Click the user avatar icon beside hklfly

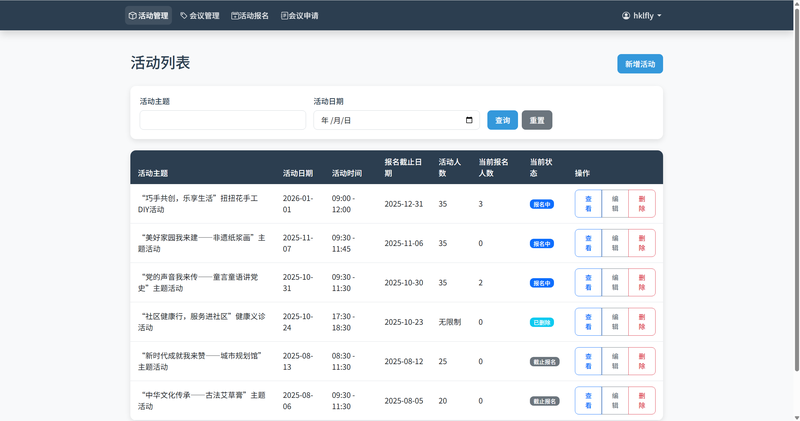tap(626, 16)
